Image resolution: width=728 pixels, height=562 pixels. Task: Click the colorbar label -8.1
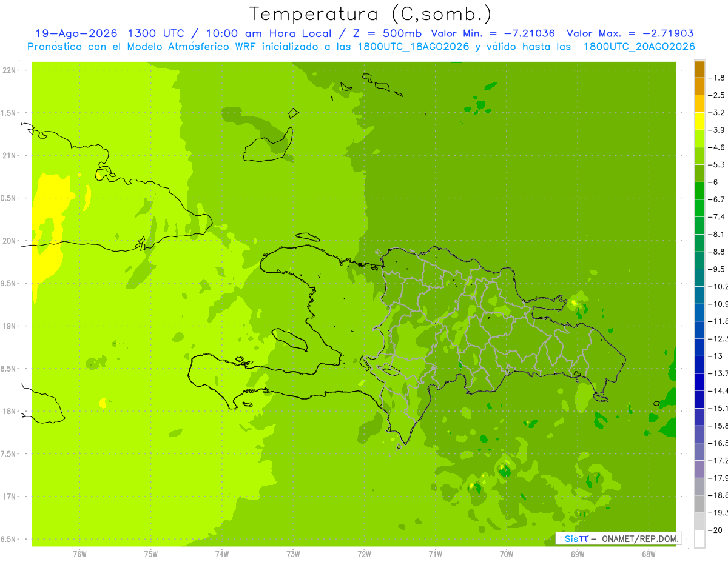click(x=718, y=234)
